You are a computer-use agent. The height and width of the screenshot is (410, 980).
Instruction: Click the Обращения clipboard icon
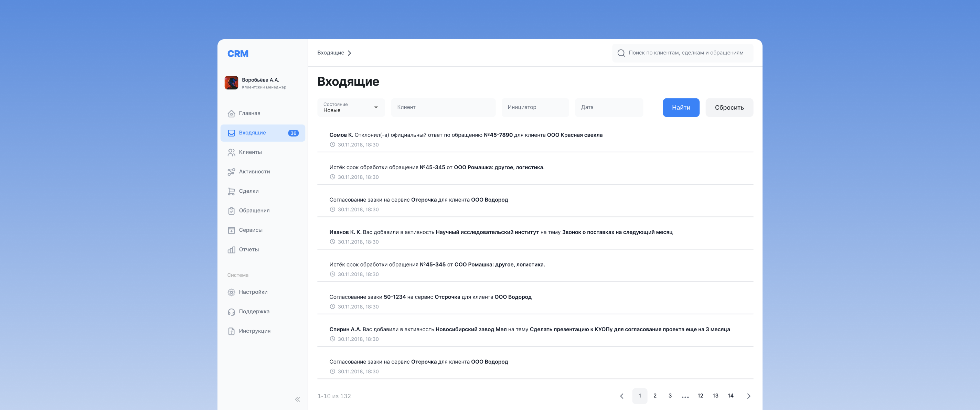pyautogui.click(x=231, y=211)
